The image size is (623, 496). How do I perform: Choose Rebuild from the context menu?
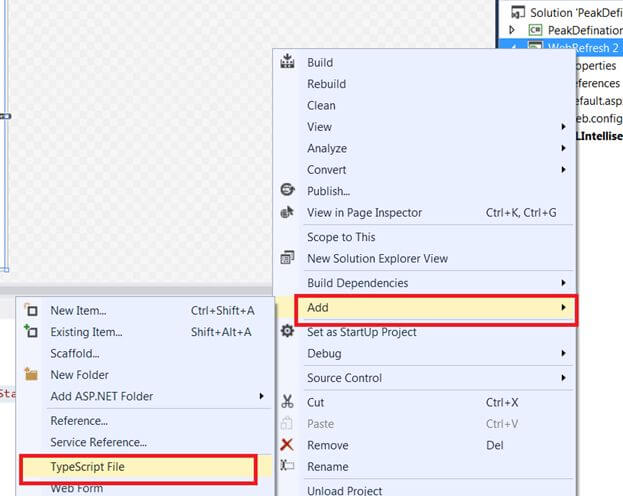(x=425, y=84)
